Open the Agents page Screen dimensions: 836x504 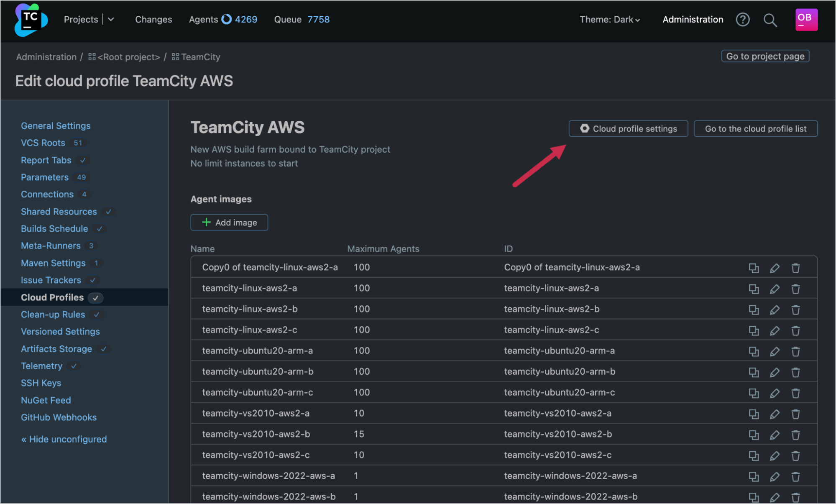pos(203,20)
